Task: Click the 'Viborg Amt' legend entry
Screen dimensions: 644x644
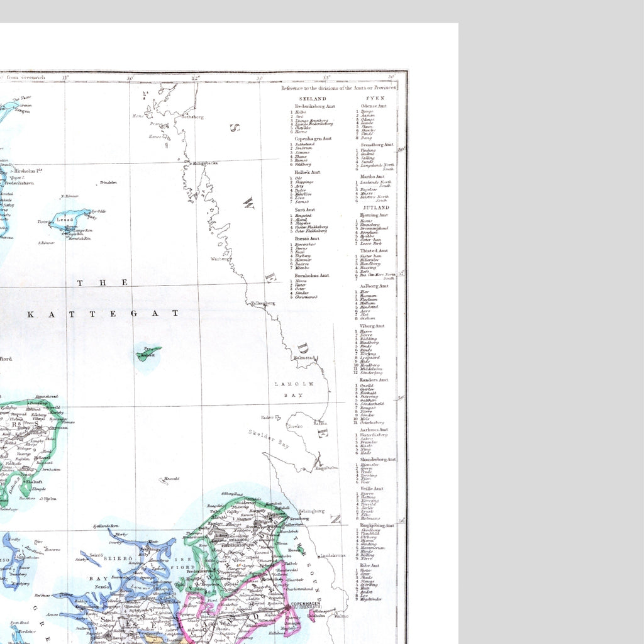Action: (372, 326)
